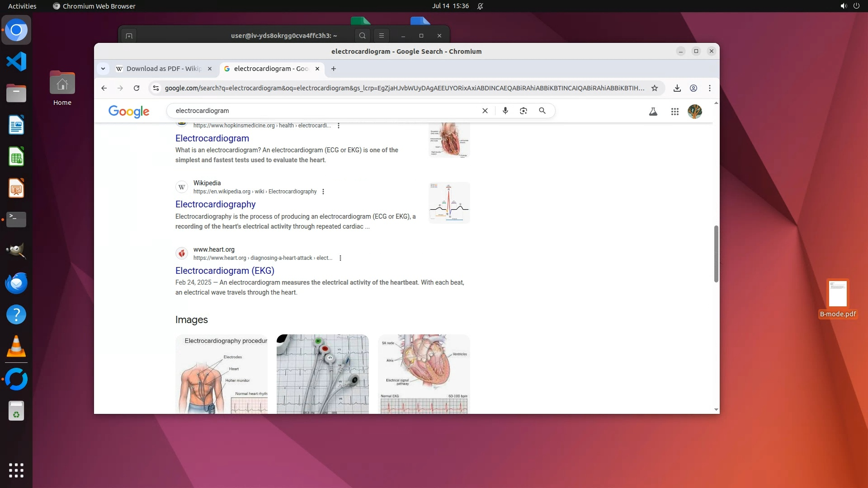
Task: Reload the current page
Action: pyautogui.click(x=137, y=88)
